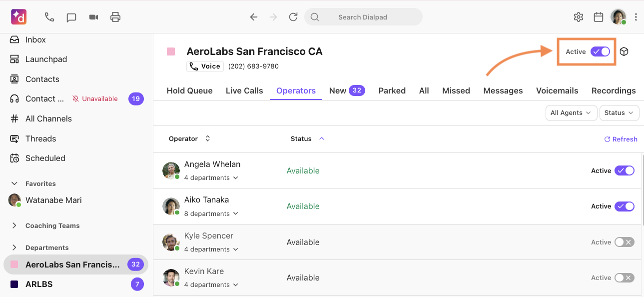The image size is (644, 297).
Task: Open the phone calls icon in top toolbar
Action: tap(49, 16)
